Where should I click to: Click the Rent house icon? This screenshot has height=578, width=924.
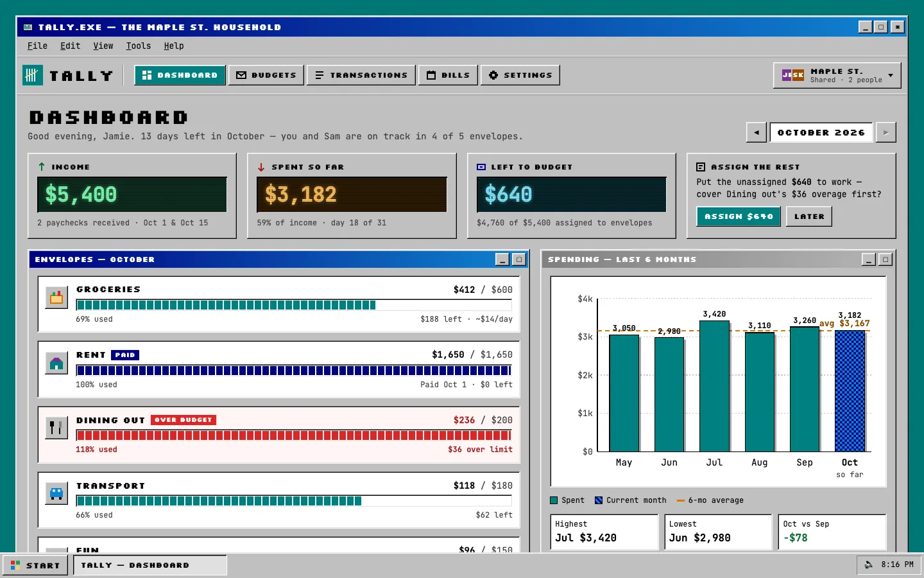pyautogui.click(x=56, y=363)
